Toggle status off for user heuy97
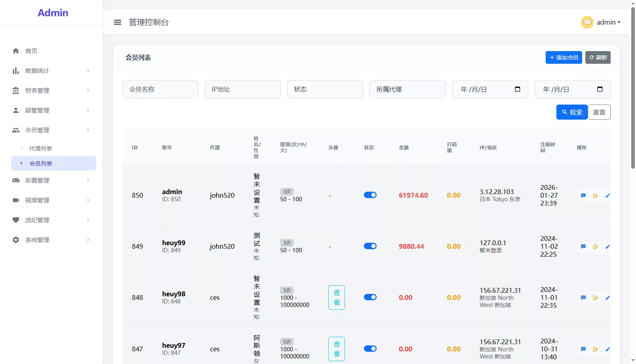Screen dimensions: 636x364 pyautogui.click(x=370, y=349)
